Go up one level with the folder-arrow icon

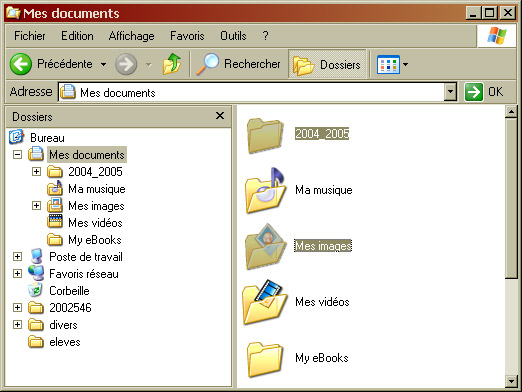click(172, 64)
